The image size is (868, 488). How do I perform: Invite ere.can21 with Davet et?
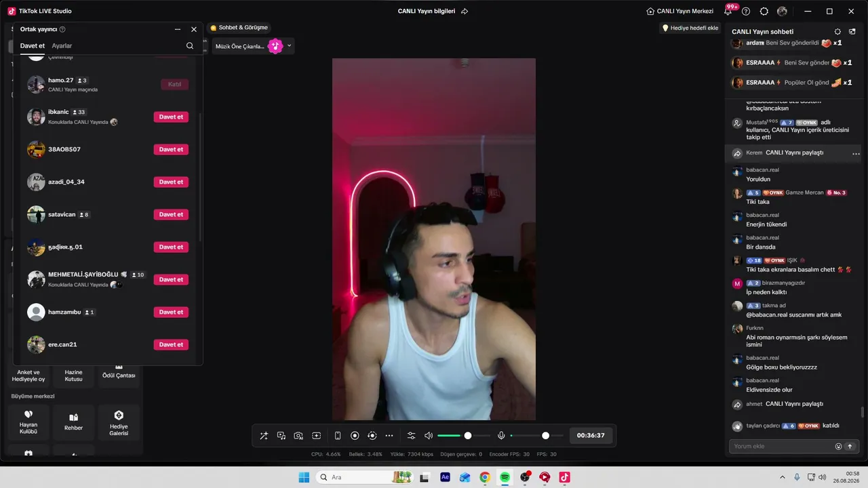point(171,344)
